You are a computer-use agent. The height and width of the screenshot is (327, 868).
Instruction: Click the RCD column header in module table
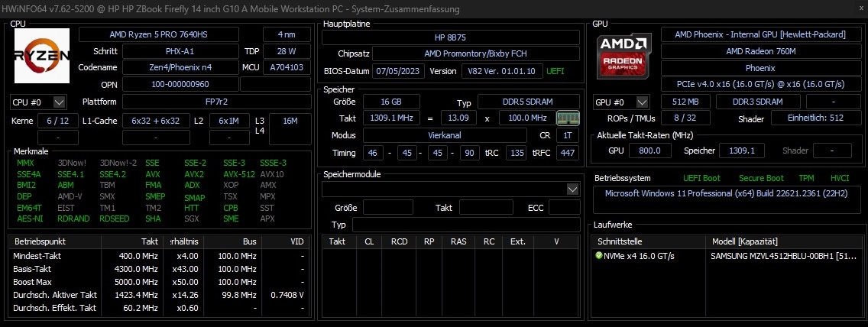[x=399, y=241]
